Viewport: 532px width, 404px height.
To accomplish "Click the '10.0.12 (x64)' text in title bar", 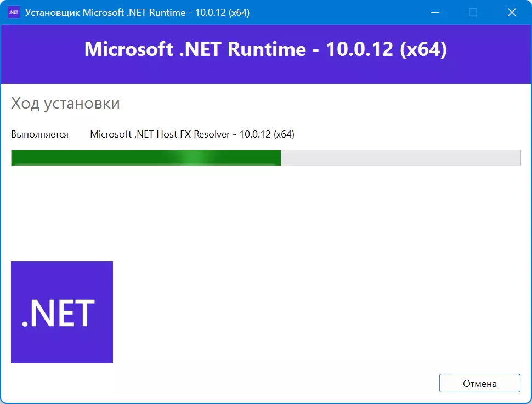I will [222, 13].
